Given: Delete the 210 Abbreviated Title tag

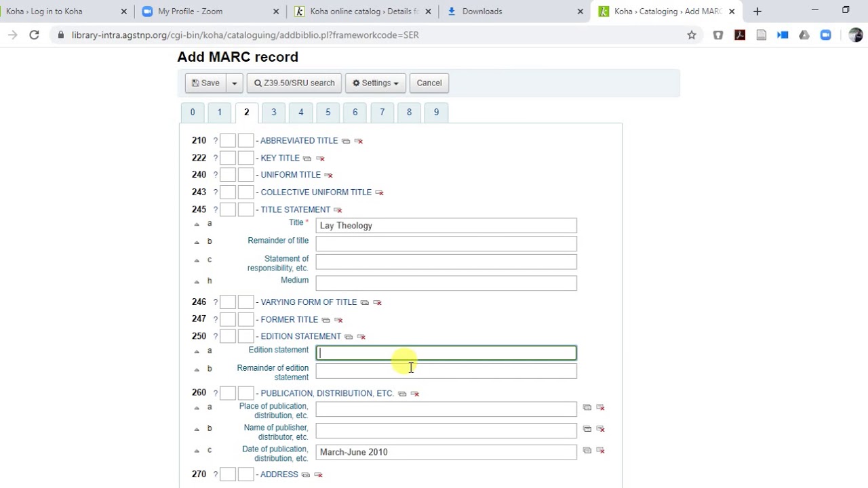Looking at the screenshot, I should 359,141.
